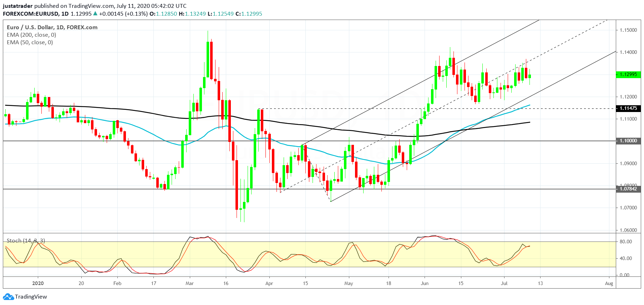Click the FOREXCOM:EURUSD symbol in header
Image resolution: width=644 pixels, height=305 pixels.
(31, 14)
